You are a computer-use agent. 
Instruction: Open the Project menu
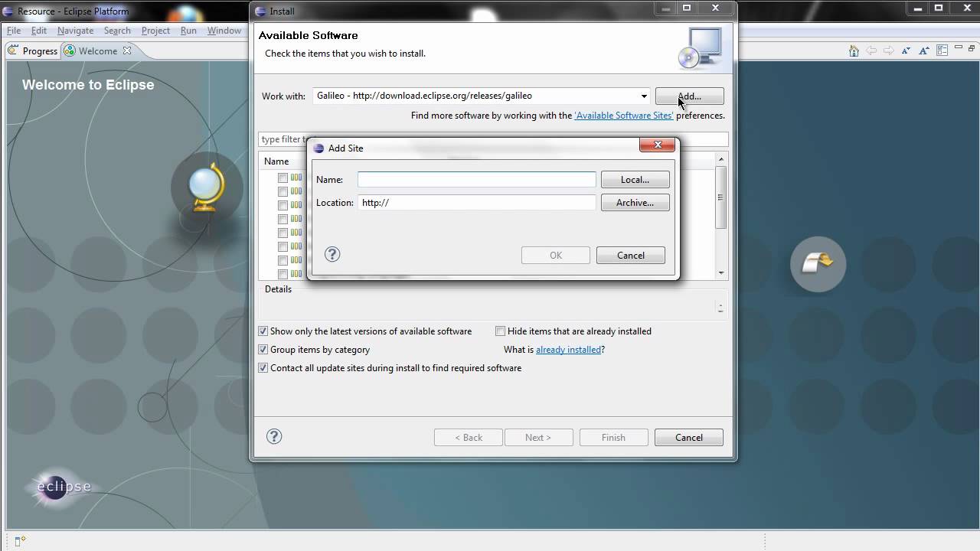coord(155,31)
